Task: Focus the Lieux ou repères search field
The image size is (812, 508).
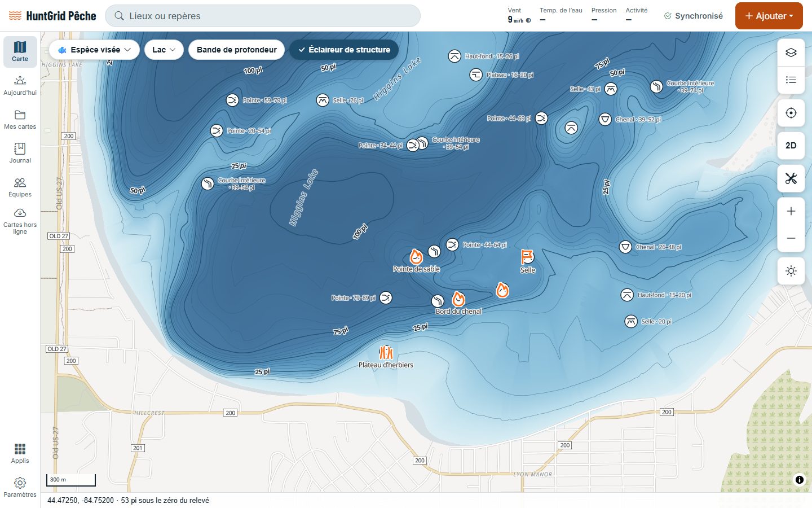Action: 263,16
